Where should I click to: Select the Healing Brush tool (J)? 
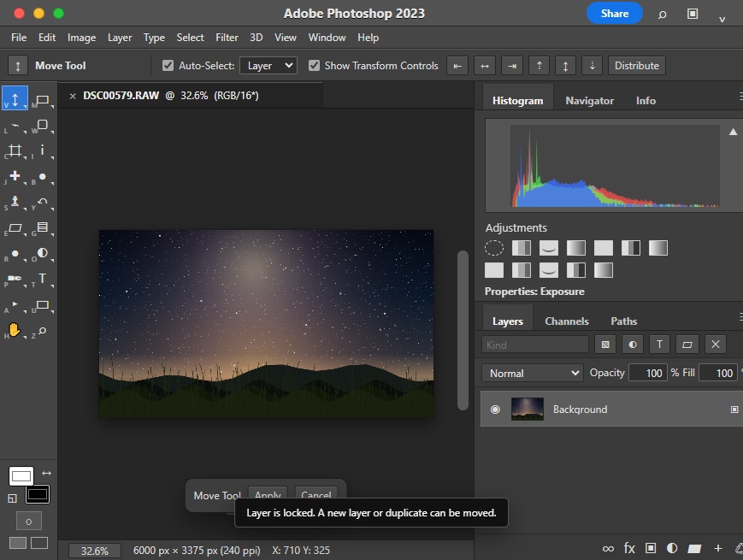pos(15,176)
